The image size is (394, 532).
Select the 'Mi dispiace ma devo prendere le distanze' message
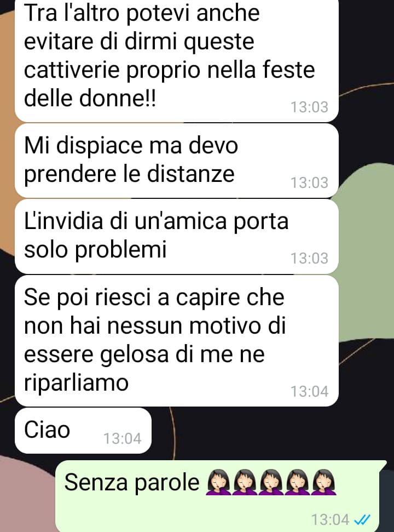coord(177,161)
